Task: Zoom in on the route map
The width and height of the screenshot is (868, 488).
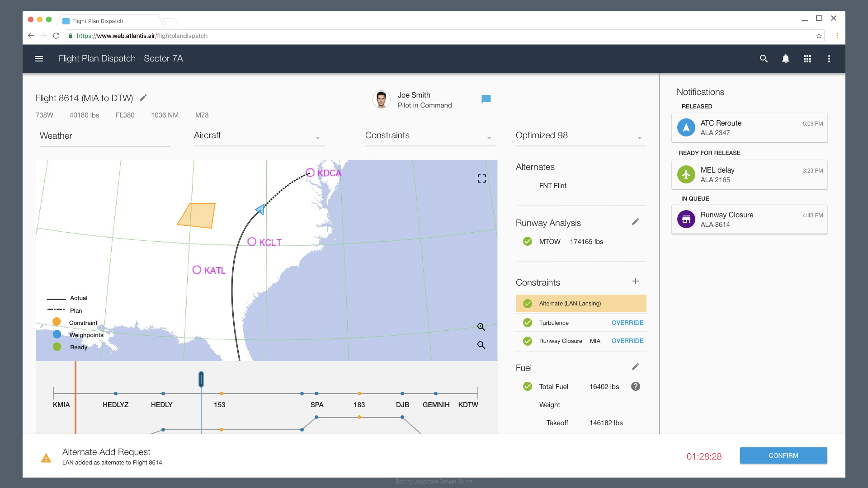Action: tap(481, 327)
